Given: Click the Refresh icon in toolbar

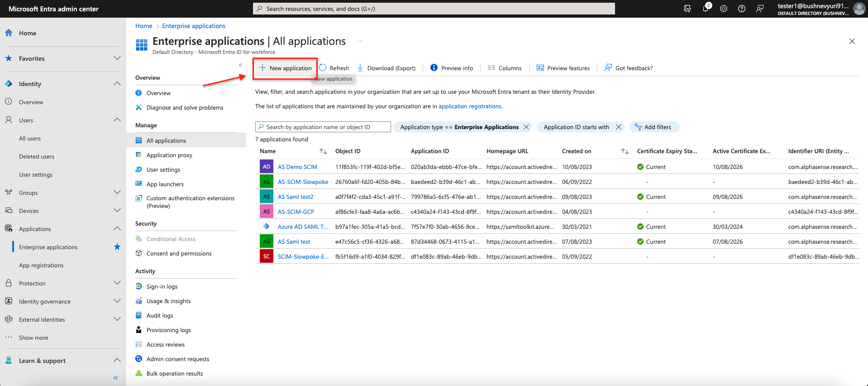Looking at the screenshot, I should [323, 68].
